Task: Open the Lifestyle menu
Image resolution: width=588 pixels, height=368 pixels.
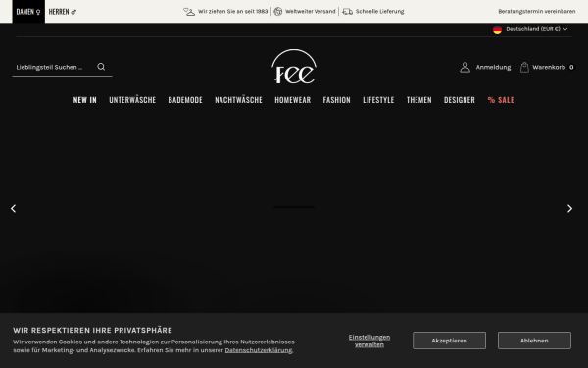Action: tap(378, 100)
